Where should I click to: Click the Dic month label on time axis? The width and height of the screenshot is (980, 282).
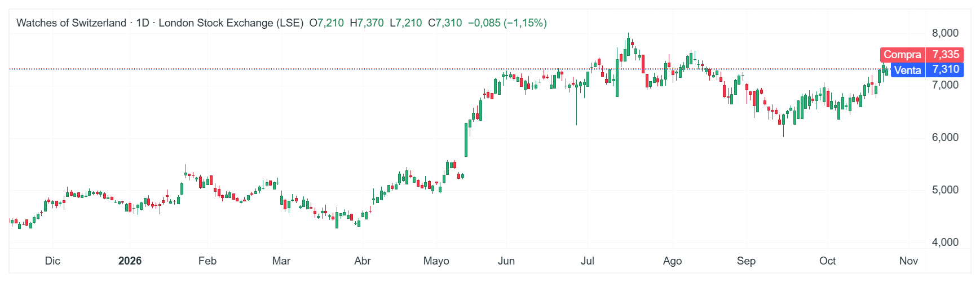click(x=52, y=261)
